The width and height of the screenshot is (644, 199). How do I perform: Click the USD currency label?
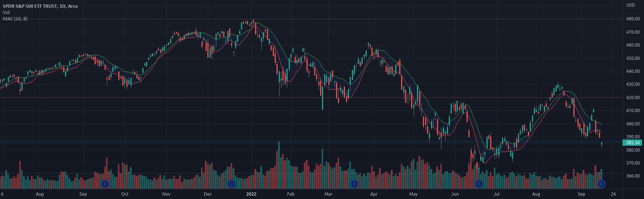(630, 5)
